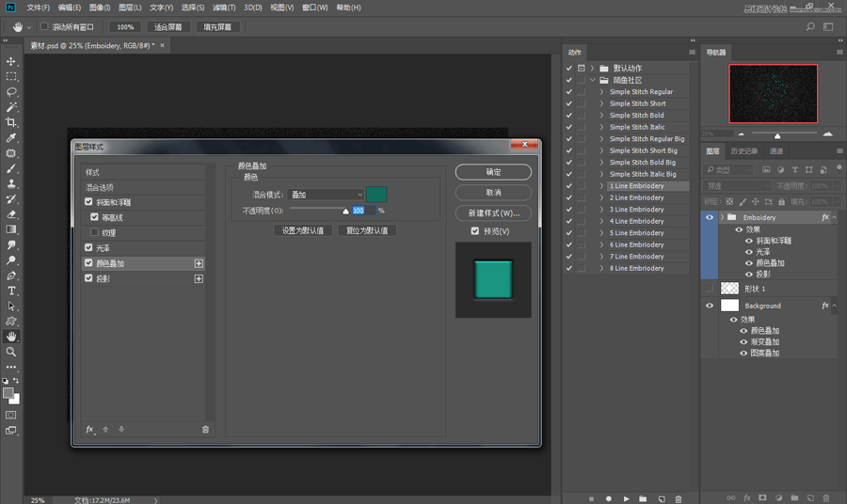Toggle the 预览(V) preview checkbox

coord(475,231)
